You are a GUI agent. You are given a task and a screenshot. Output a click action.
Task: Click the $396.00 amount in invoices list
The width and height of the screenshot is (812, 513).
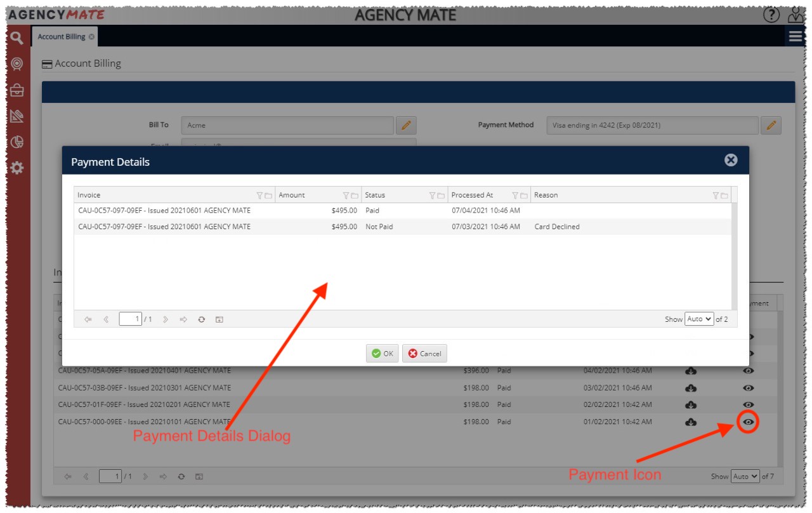[476, 371]
